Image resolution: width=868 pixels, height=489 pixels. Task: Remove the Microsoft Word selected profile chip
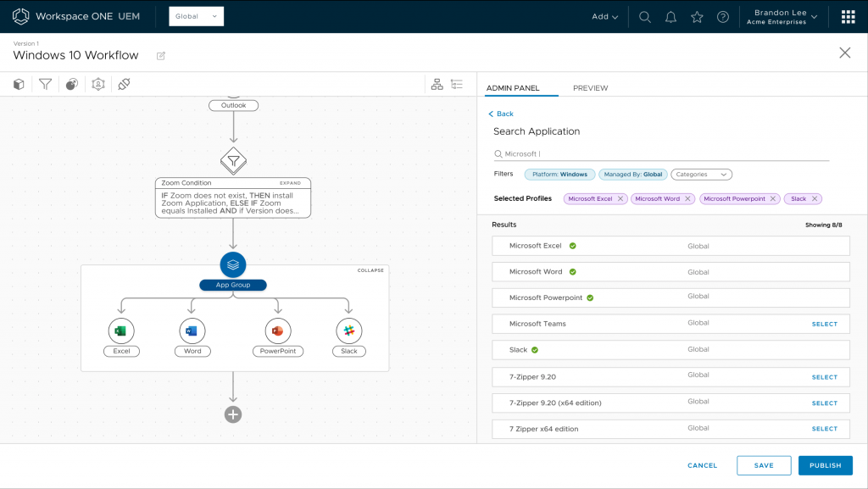click(x=687, y=199)
